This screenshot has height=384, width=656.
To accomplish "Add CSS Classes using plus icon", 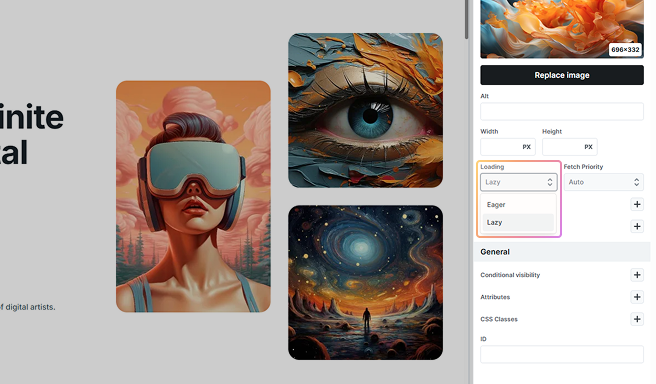I will tap(637, 319).
